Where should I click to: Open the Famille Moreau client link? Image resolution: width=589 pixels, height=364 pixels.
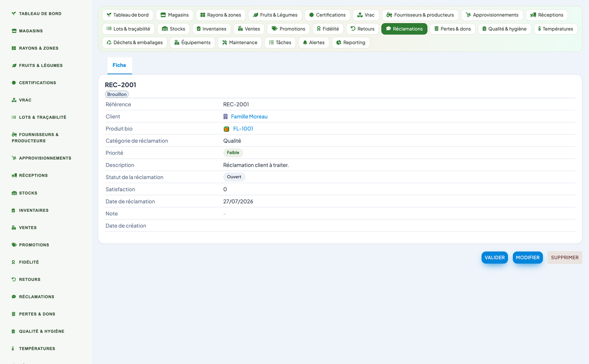(x=249, y=116)
